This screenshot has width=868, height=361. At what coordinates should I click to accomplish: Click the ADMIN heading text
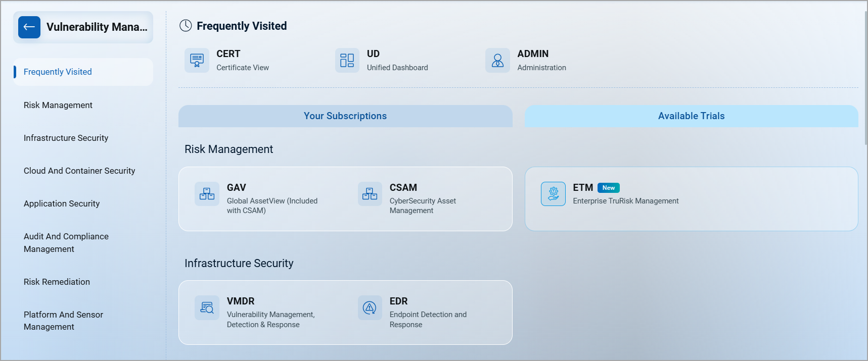click(x=533, y=54)
